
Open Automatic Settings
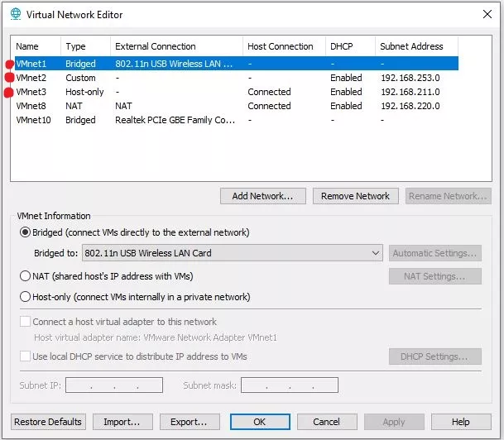[x=434, y=253]
